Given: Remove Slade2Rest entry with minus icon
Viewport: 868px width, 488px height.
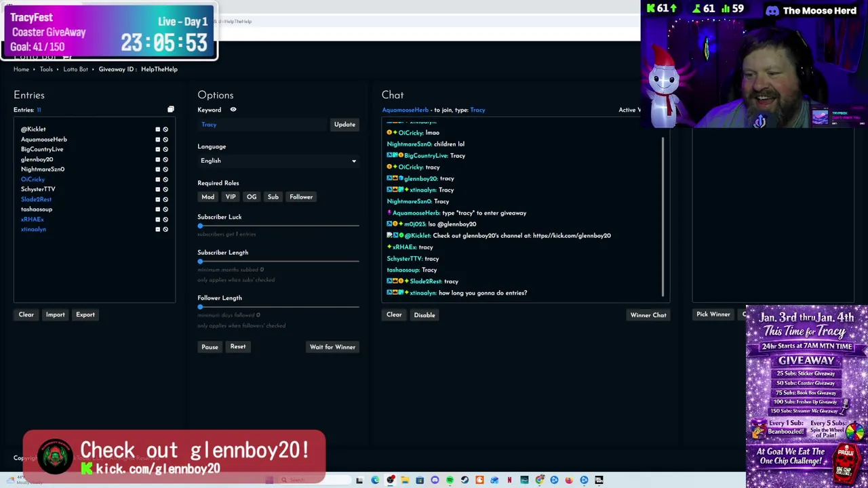Looking at the screenshot, I should click(x=158, y=199).
